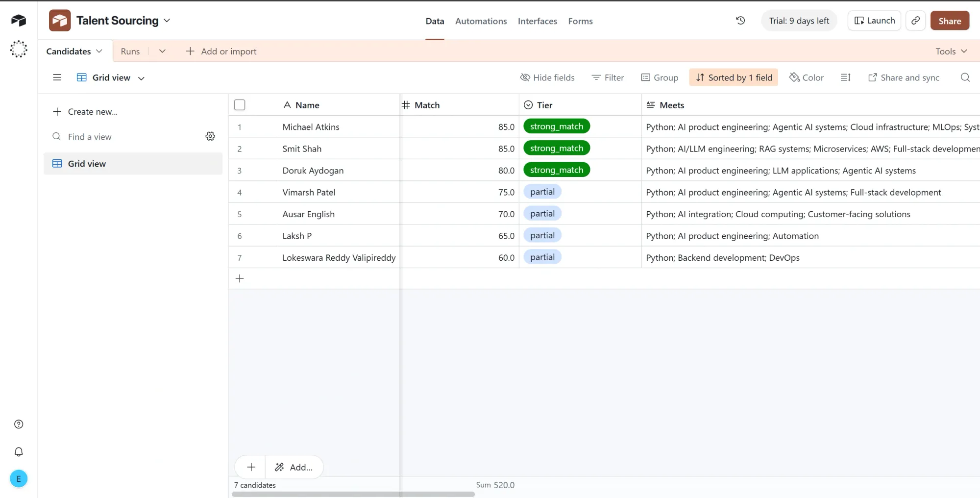The height and width of the screenshot is (498, 980).
Task: Click the horizontal scrollbar at bottom
Action: pos(353,494)
